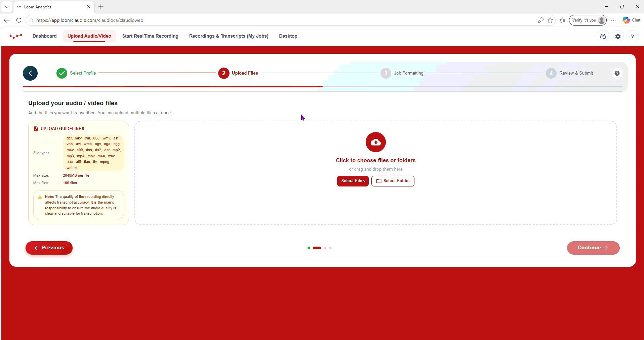Open browser settings ellipsis menu

[613, 20]
